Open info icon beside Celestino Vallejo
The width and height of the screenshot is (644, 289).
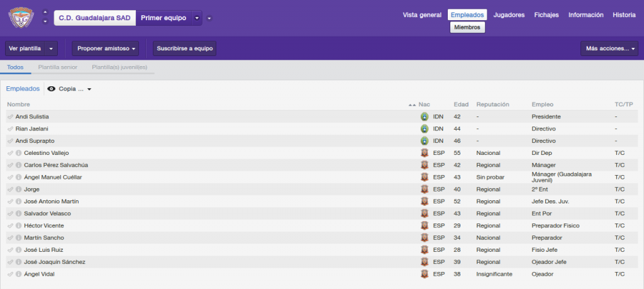pos(18,153)
